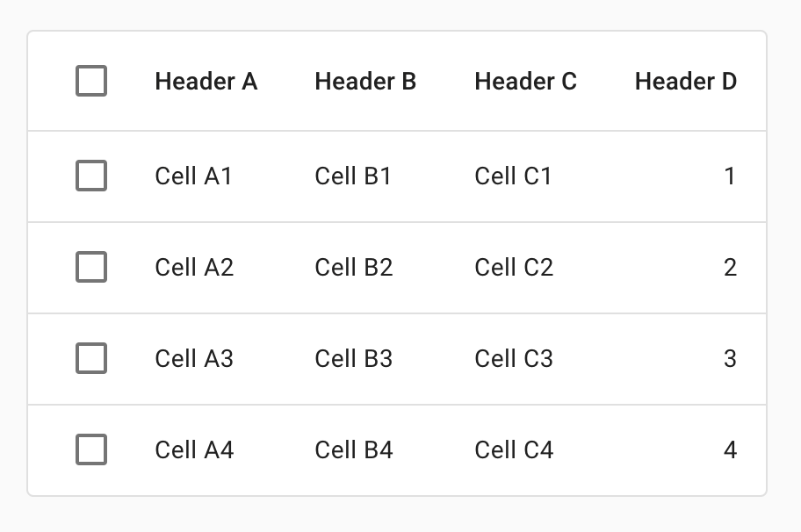The height and width of the screenshot is (532, 801).
Task: Click the number 4 in the last row
Action: (x=730, y=450)
